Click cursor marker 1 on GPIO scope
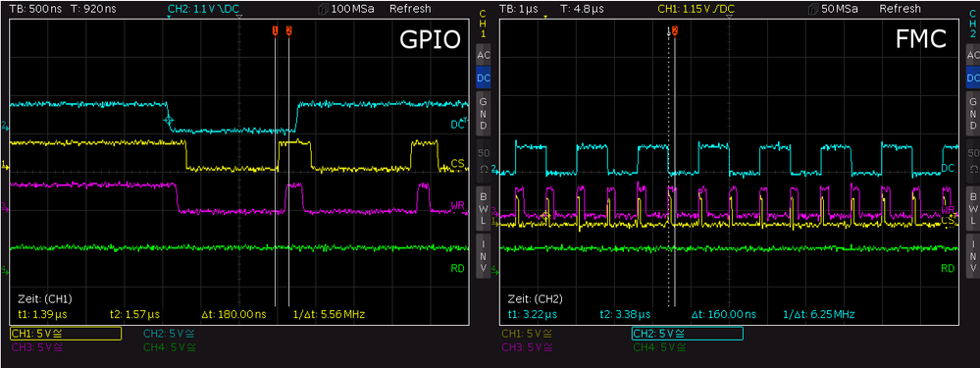The image size is (980, 368). [275, 31]
